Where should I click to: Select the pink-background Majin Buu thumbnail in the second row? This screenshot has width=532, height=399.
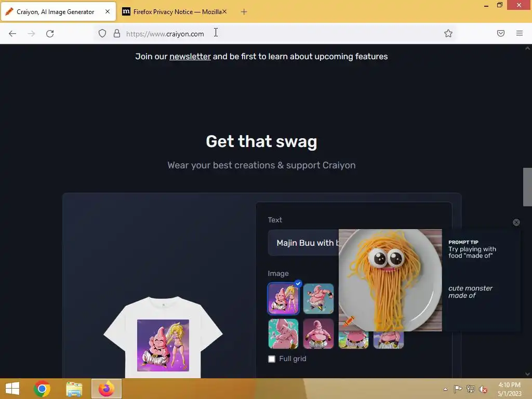318,334
